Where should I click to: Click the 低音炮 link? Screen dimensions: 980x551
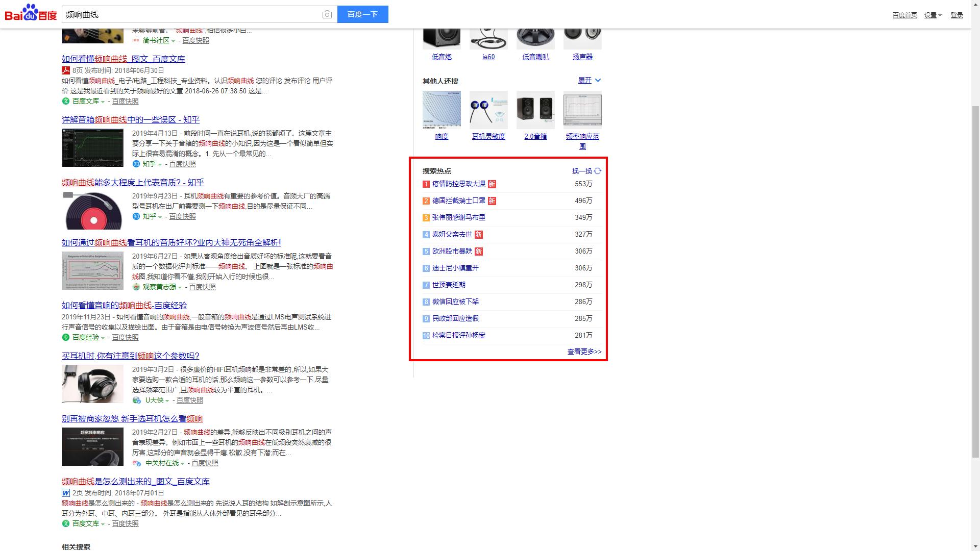point(442,57)
